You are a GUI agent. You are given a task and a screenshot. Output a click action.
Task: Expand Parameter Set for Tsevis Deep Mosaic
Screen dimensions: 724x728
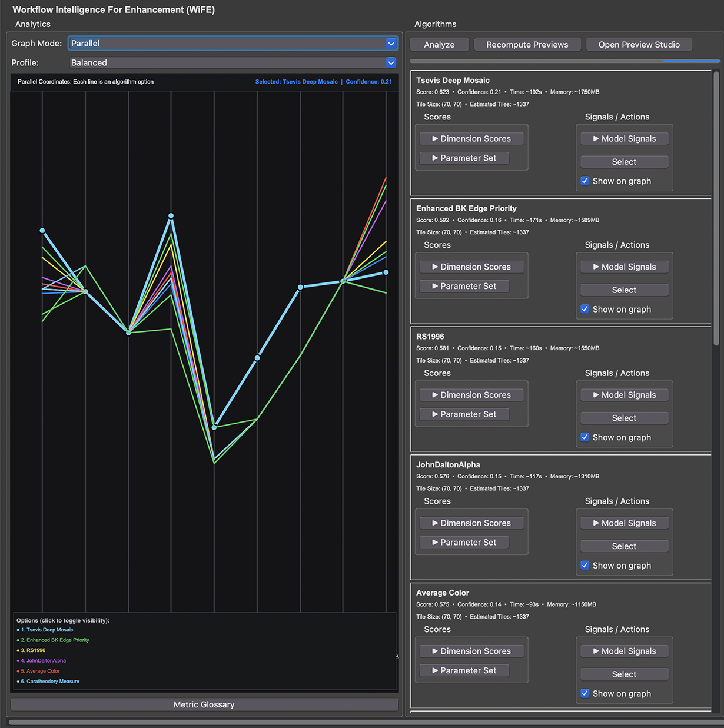(x=464, y=158)
